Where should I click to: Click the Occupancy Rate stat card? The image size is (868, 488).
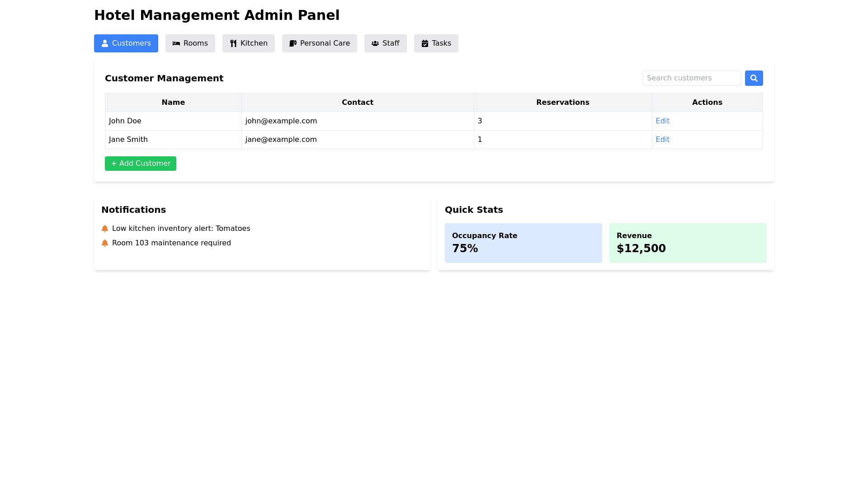coord(523,243)
